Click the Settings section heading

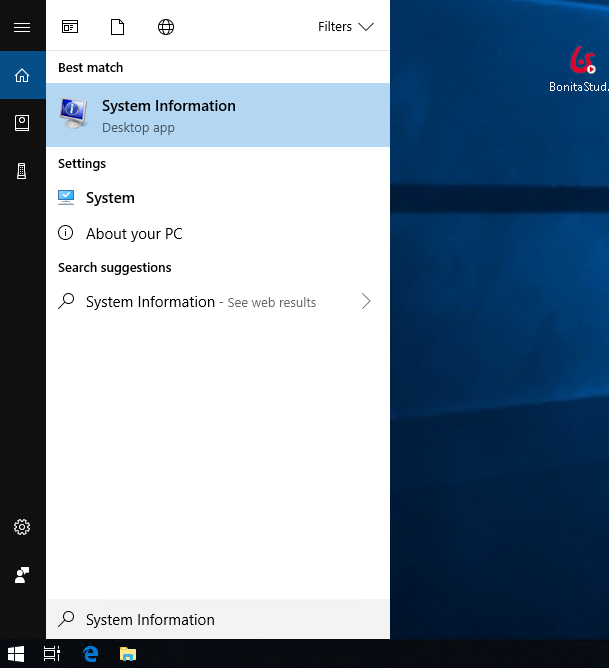coord(82,164)
